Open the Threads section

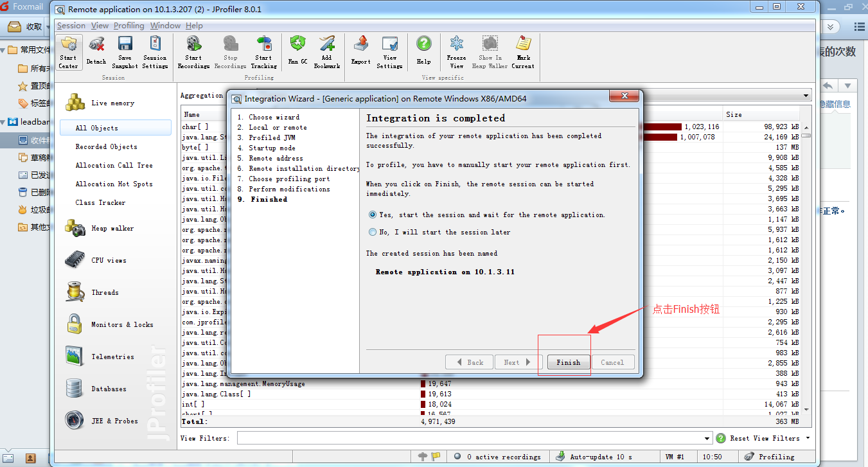pos(105,292)
